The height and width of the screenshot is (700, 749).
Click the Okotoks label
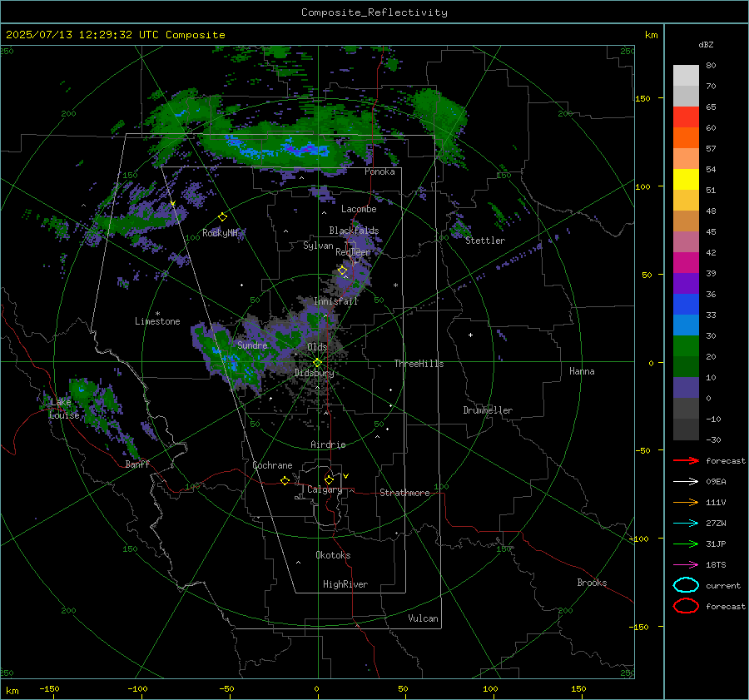tap(333, 555)
